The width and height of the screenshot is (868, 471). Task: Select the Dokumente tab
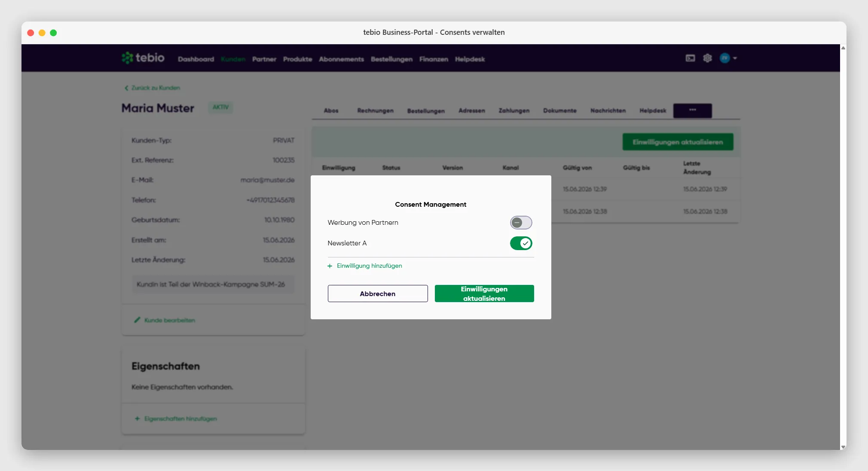click(559, 110)
